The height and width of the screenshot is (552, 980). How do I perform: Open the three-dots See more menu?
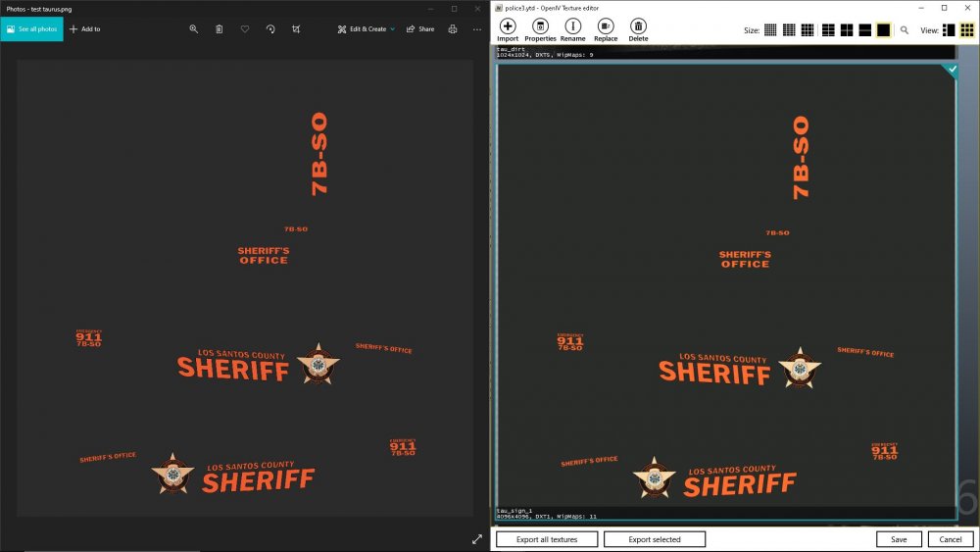477,29
